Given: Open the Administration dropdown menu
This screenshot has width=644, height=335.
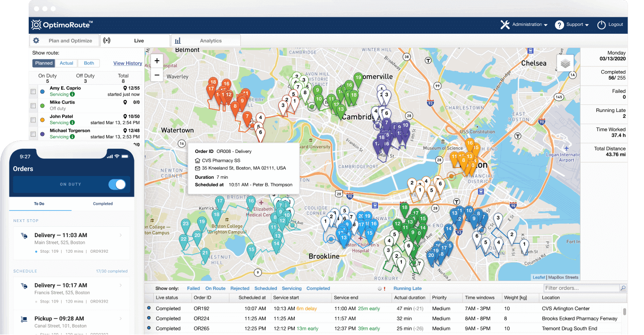Looking at the screenshot, I should (530, 25).
